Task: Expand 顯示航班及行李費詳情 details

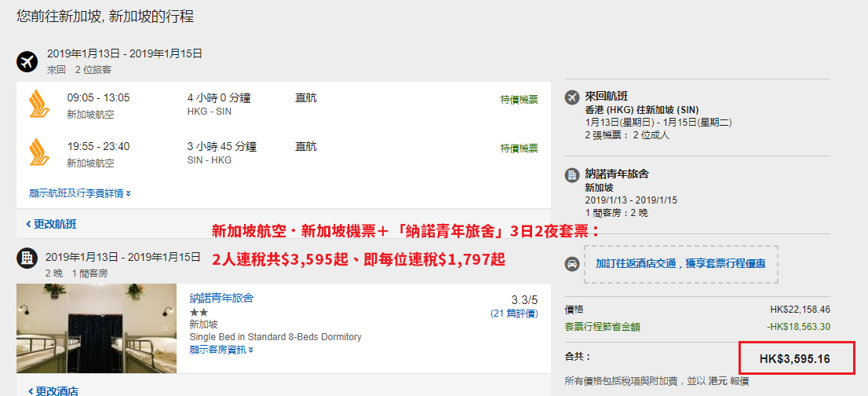Action: point(80,193)
